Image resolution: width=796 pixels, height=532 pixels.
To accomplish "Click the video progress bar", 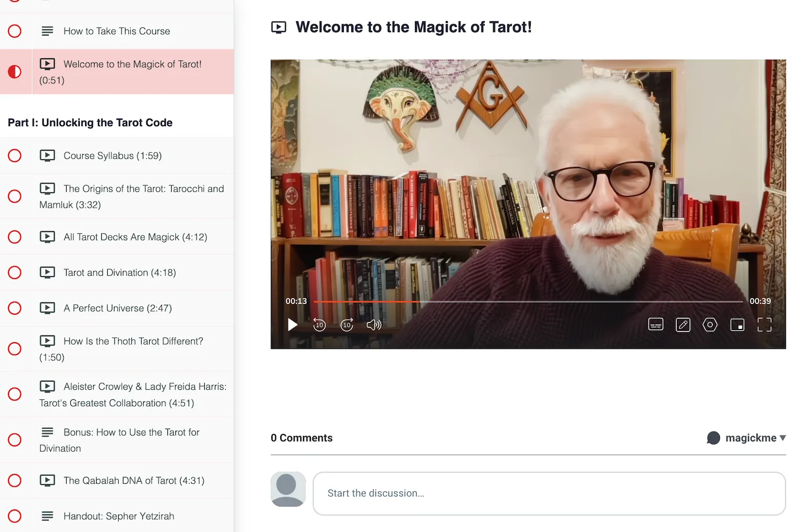I will click(528, 302).
